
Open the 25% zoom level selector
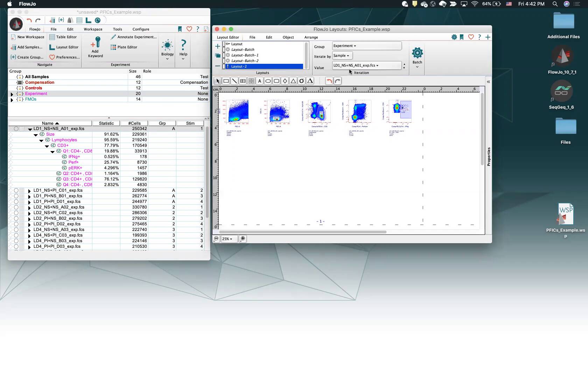point(227,239)
